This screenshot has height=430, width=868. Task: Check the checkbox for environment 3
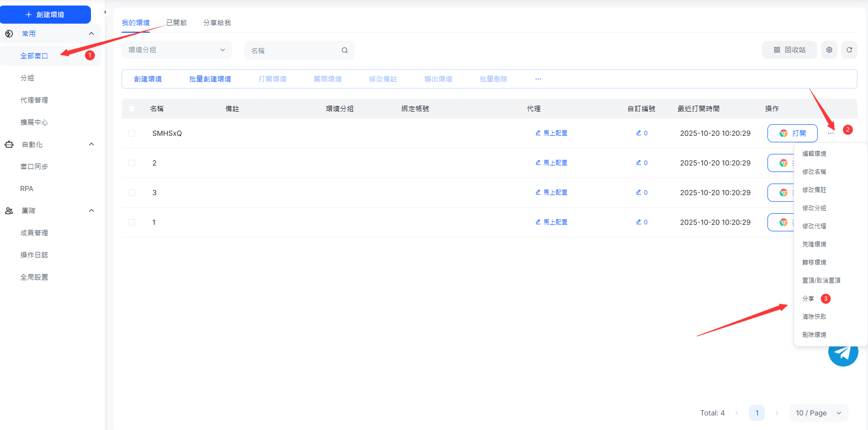(x=132, y=193)
